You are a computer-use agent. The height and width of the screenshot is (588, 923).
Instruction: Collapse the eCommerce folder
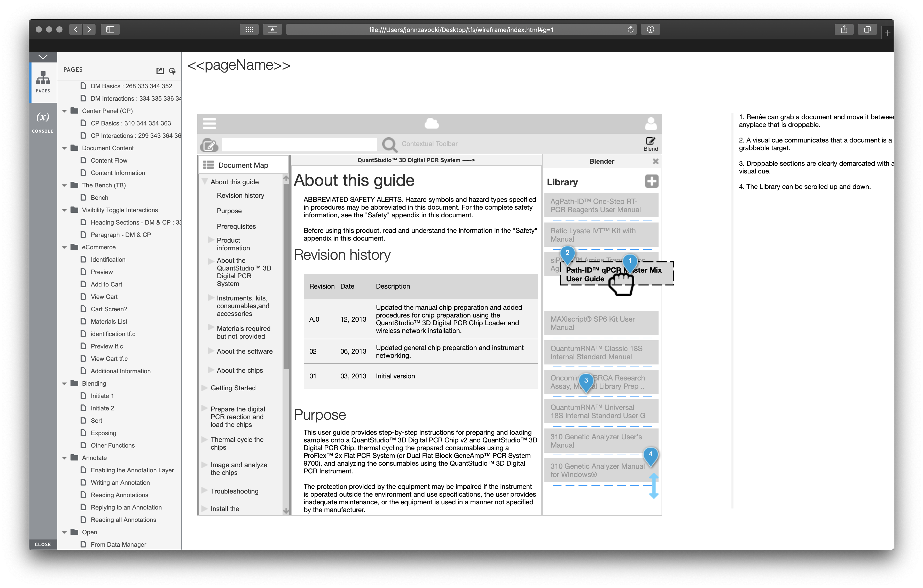point(64,248)
